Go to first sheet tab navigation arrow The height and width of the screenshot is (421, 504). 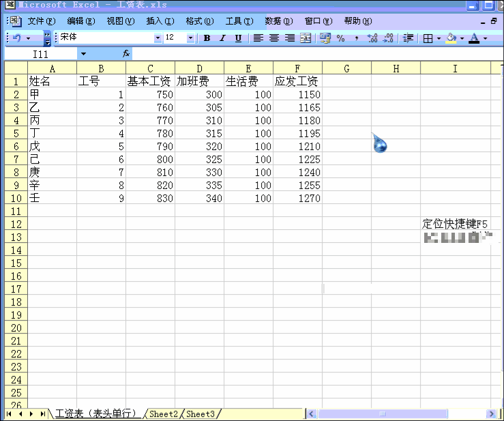tap(9, 414)
